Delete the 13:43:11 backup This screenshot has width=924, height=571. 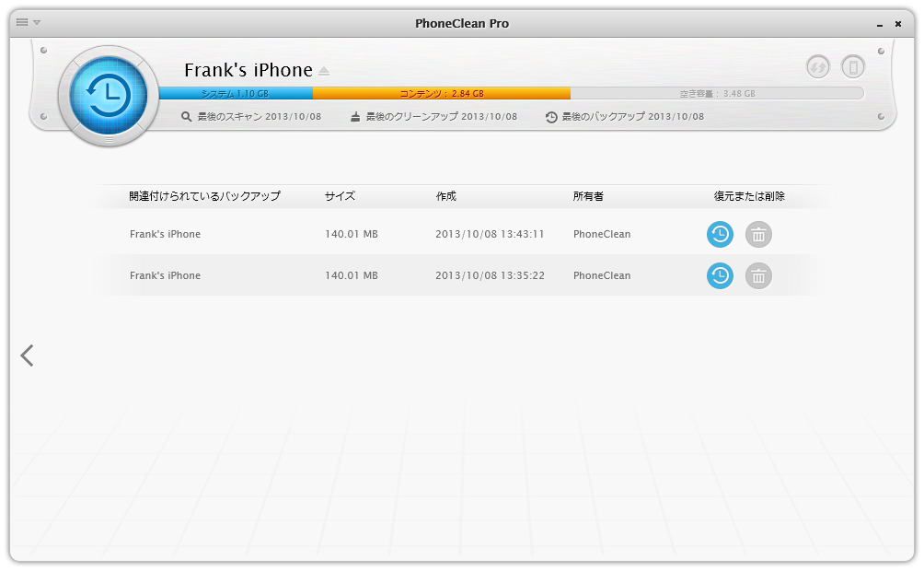[x=758, y=234]
